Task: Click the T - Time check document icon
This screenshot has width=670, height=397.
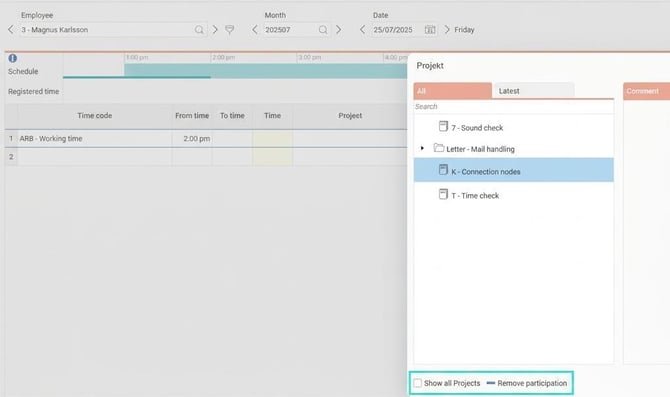Action: click(443, 194)
